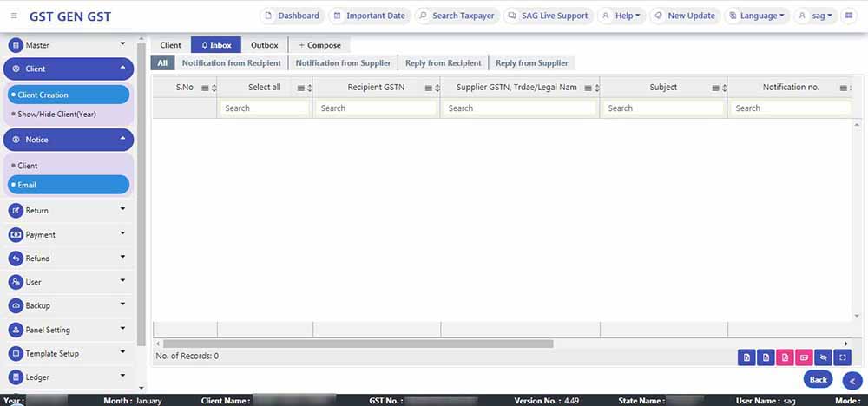Click the Payment icon in sidebar
The image size is (868, 406).
[16, 235]
